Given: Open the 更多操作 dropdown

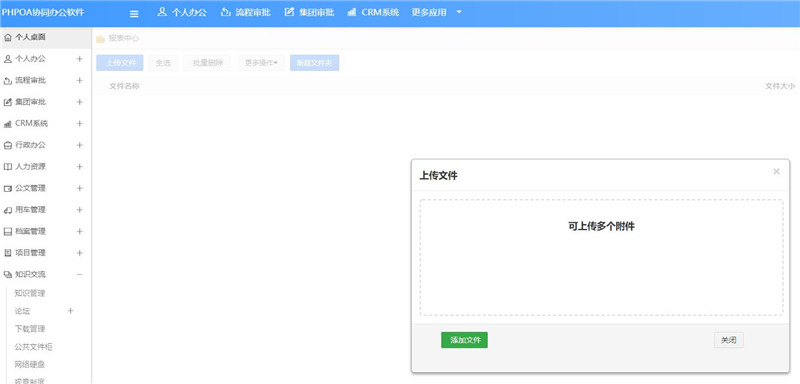Looking at the screenshot, I should pyautogui.click(x=261, y=63).
